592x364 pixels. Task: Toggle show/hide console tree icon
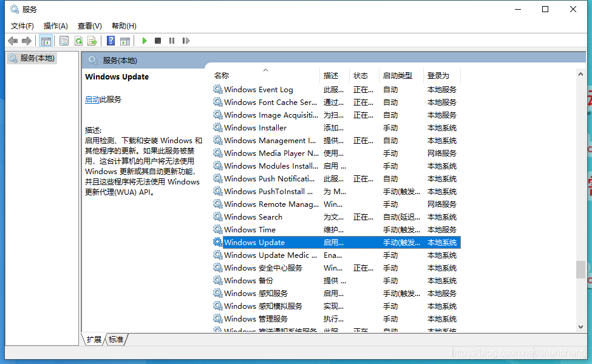click(46, 41)
